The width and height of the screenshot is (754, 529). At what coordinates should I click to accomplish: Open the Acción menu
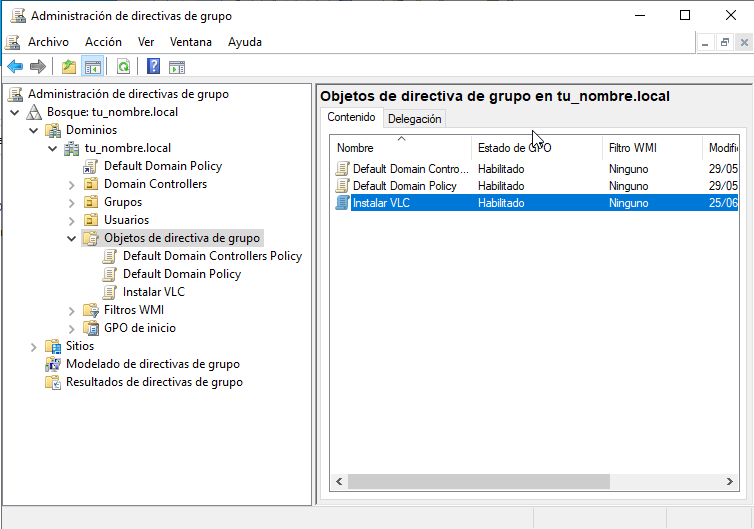pos(103,42)
